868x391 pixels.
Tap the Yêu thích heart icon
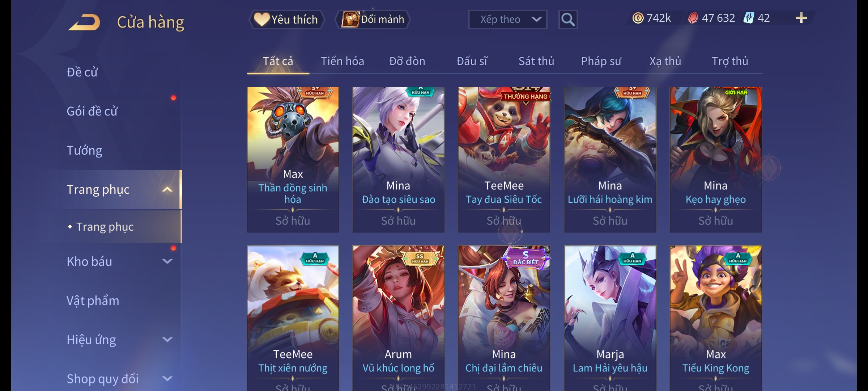[x=261, y=19]
